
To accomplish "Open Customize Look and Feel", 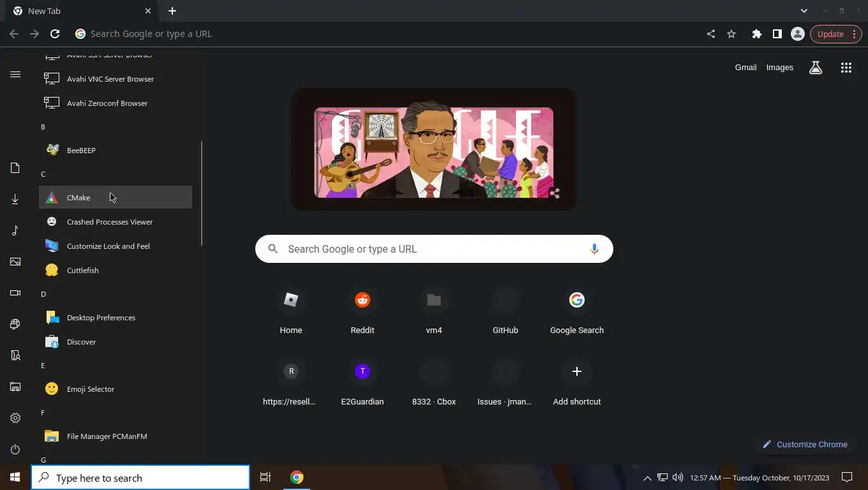I will [116, 246].
